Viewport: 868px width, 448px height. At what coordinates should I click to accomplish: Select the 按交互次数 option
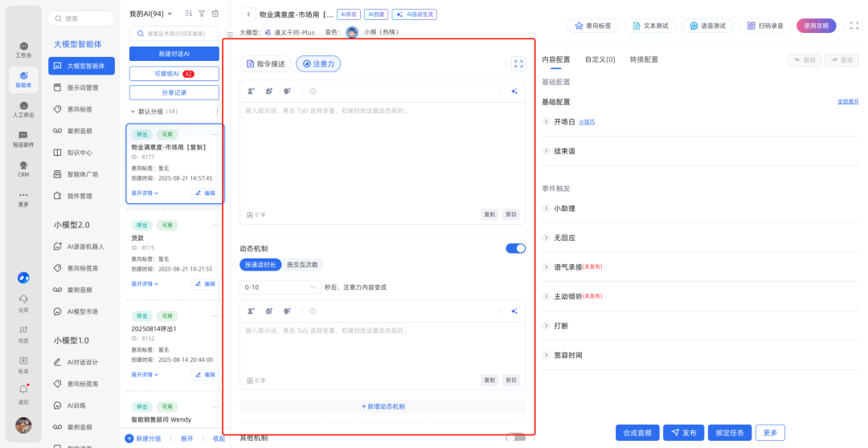(x=302, y=265)
